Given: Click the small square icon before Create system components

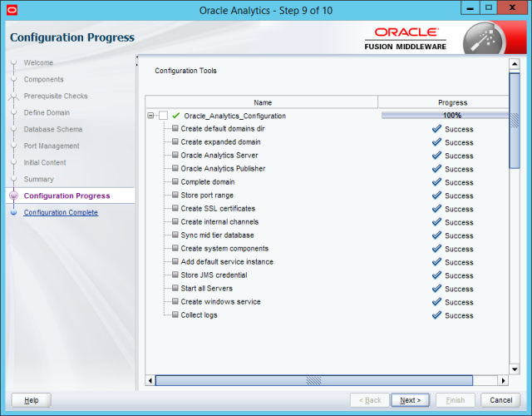Looking at the screenshot, I should 175,248.
